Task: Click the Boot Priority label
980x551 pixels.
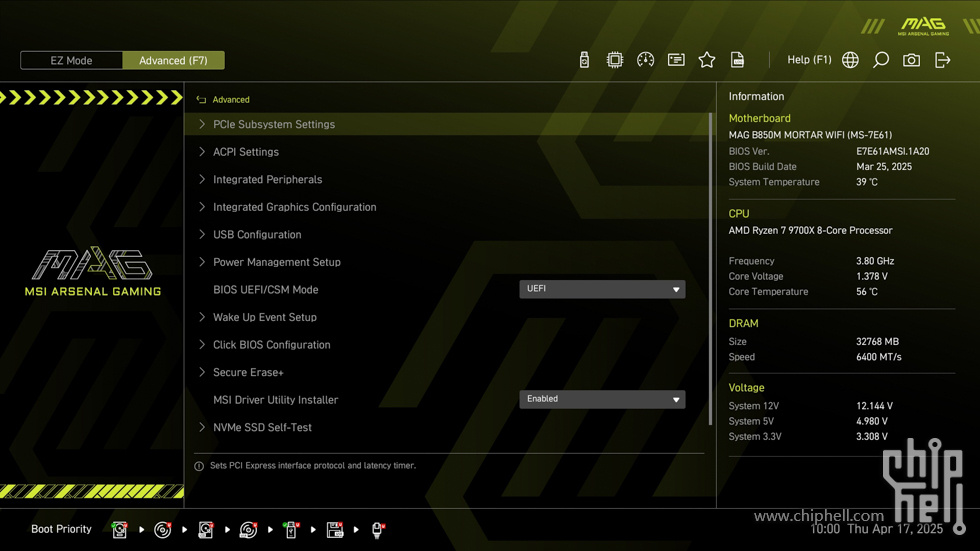Action: pos(61,529)
